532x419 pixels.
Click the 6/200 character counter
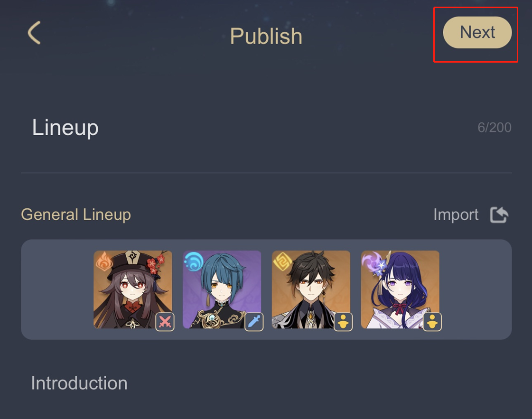point(495,128)
